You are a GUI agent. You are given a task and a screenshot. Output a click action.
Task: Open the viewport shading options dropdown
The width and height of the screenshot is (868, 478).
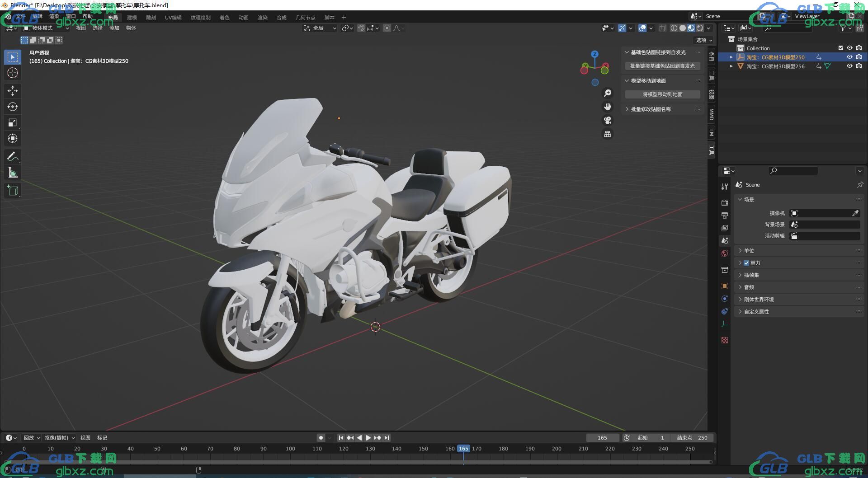coord(709,28)
